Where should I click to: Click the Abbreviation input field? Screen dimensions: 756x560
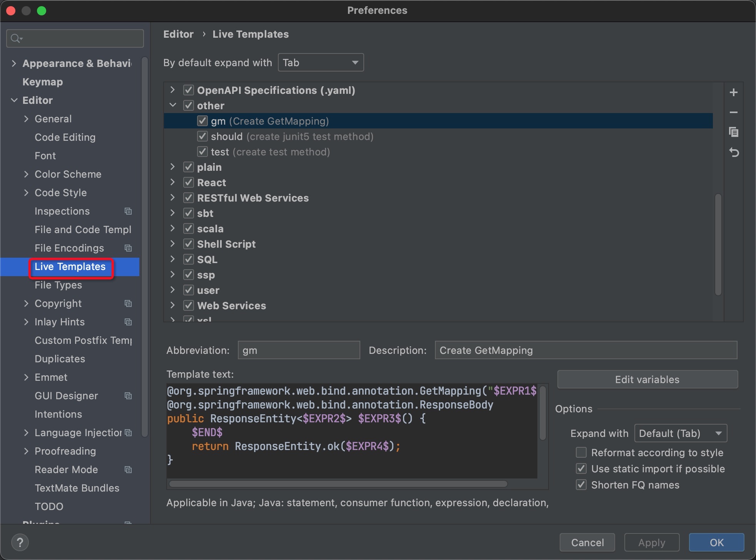[x=299, y=350]
